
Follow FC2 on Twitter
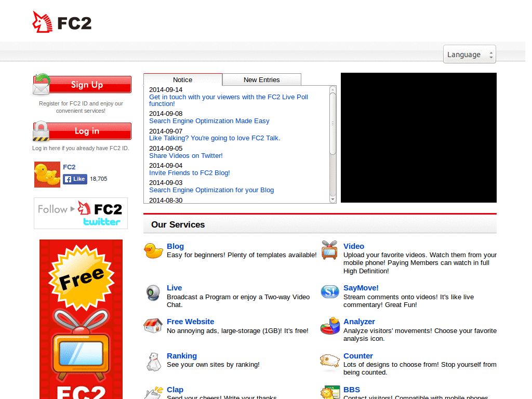tap(80, 213)
